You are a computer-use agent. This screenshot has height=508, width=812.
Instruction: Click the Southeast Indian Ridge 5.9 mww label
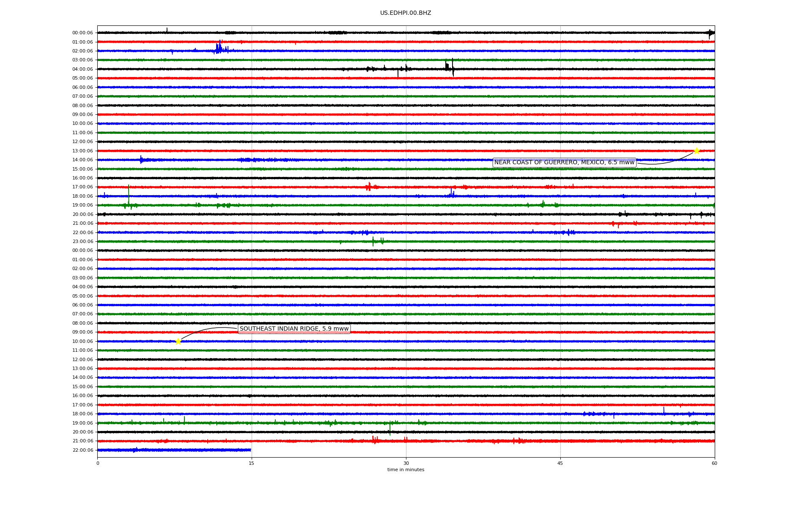tap(294, 329)
